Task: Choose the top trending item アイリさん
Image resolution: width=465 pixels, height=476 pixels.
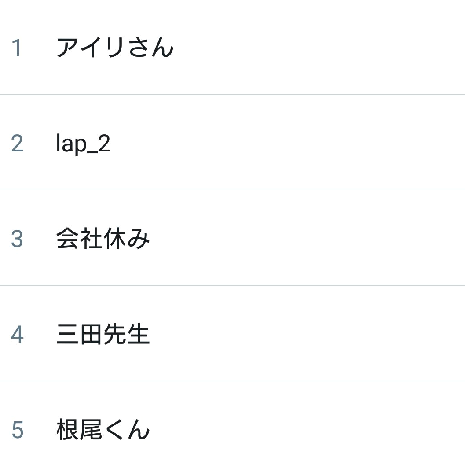Action: click(115, 48)
